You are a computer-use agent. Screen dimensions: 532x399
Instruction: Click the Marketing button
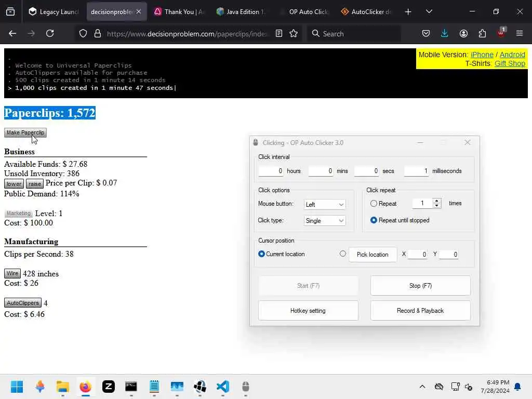click(x=18, y=214)
